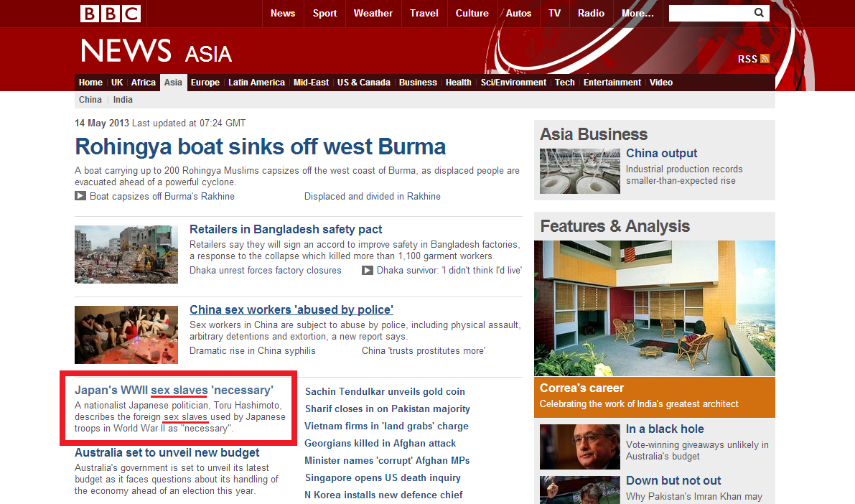
Task: Open Sachin Tendulkar unveils gold coin link
Action: pos(385,391)
